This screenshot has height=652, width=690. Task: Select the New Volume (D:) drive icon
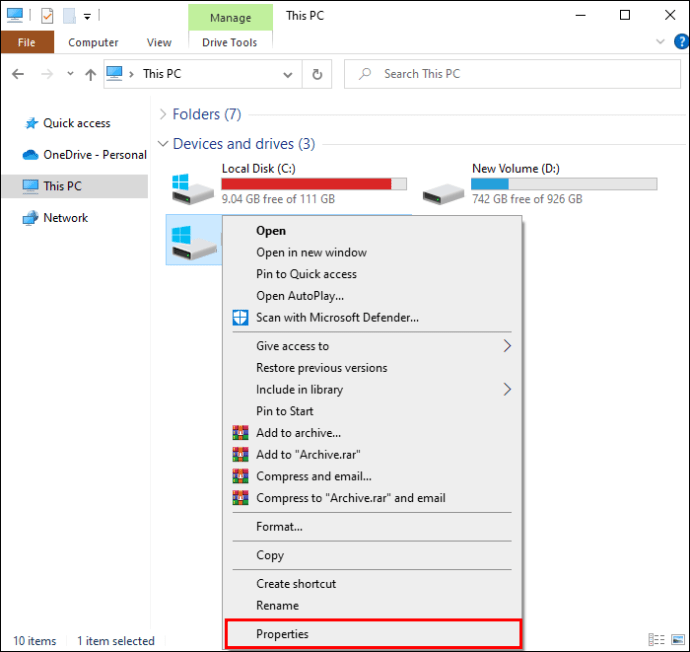coord(443,193)
